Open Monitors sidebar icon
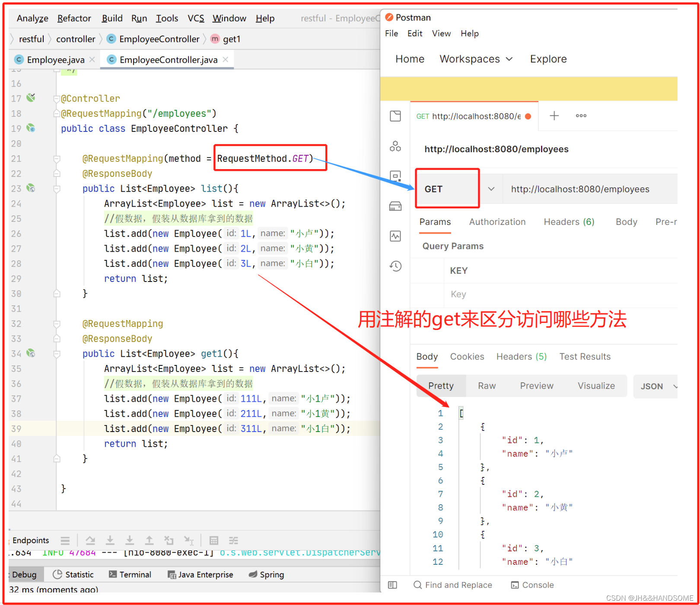 pyautogui.click(x=395, y=236)
